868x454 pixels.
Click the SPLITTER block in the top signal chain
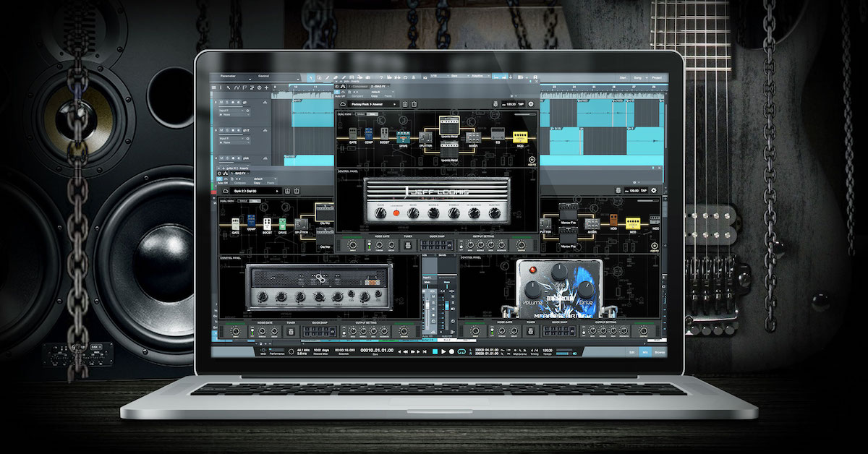pyautogui.click(x=425, y=139)
